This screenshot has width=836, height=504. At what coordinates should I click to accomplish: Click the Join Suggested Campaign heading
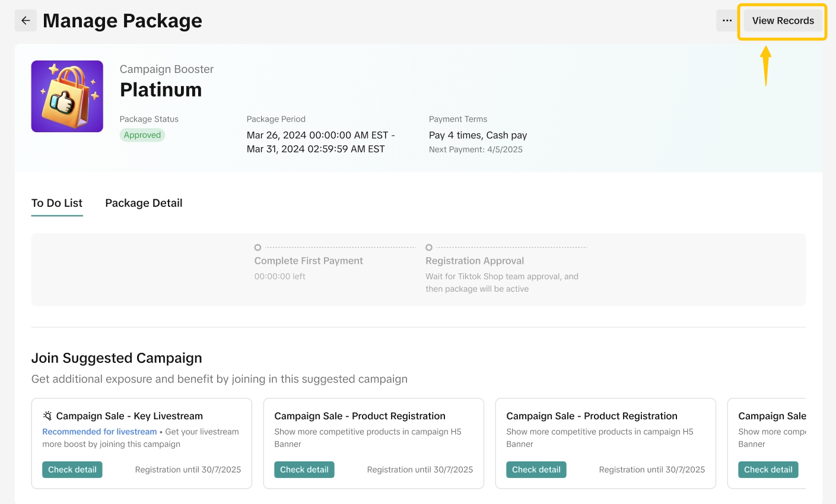[117, 358]
